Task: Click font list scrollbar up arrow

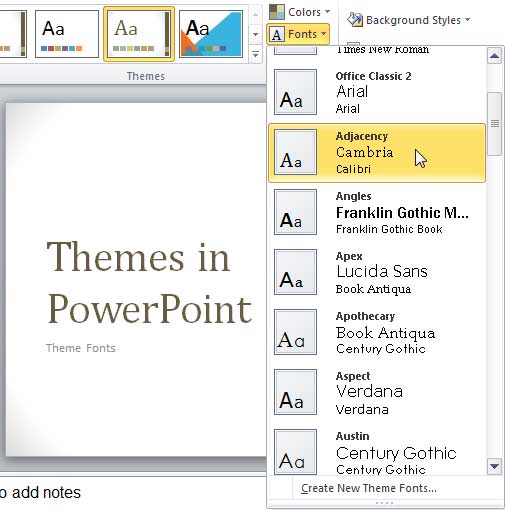Action: click(495, 56)
